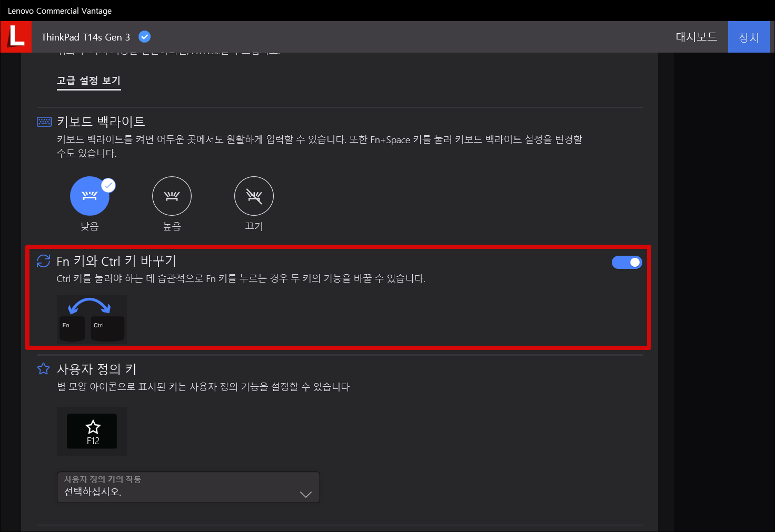The width and height of the screenshot is (775, 532).
Task: Toggle the Fn and Ctrl key swap switch
Action: 627,262
